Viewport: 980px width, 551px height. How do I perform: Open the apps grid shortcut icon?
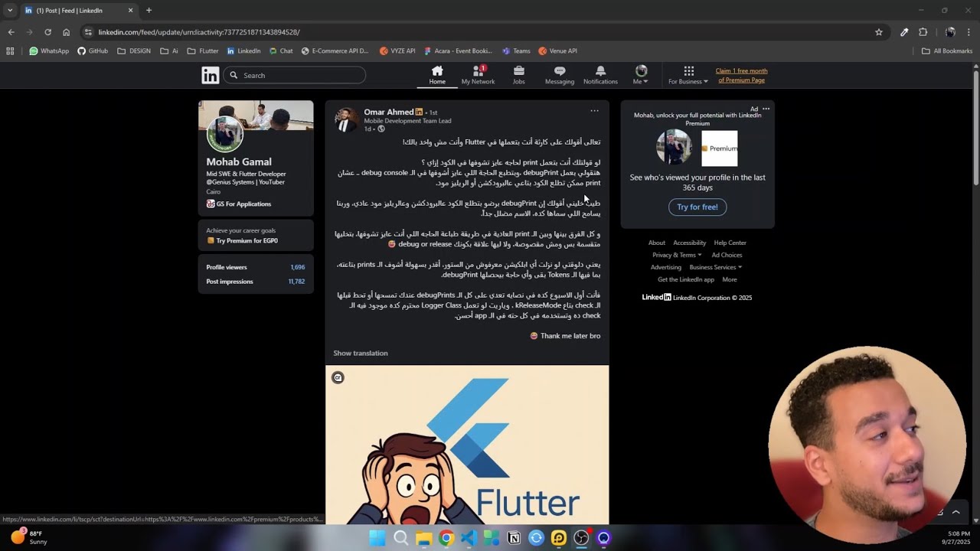pyautogui.click(x=10, y=51)
